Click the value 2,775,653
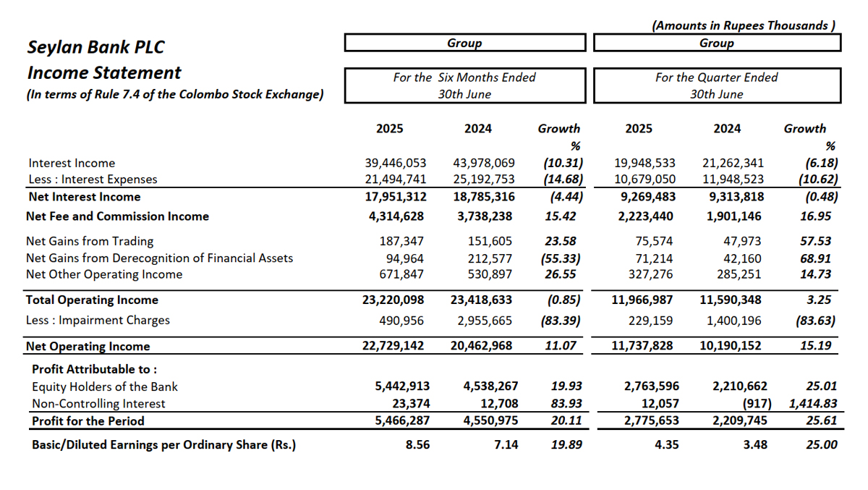Viewport: 868px width, 490px height. pyautogui.click(x=650, y=421)
